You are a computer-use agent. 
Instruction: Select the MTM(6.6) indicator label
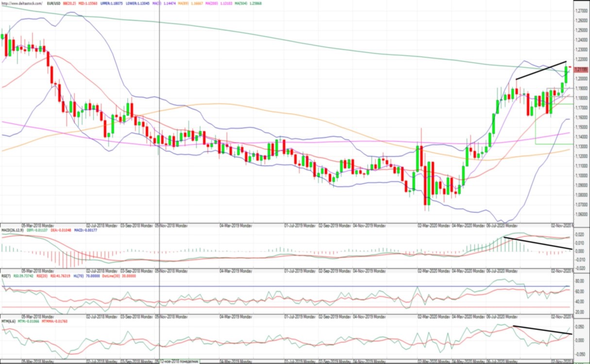point(9,321)
